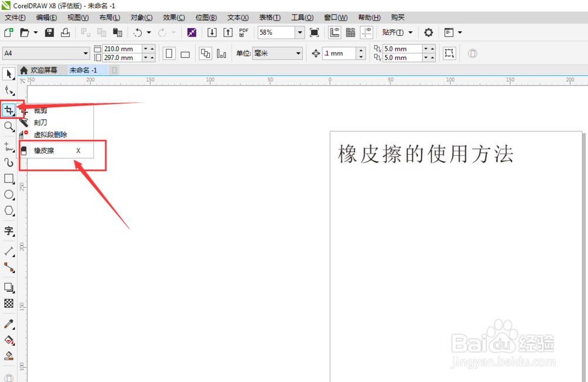Select the Rectangle tool
This screenshot has width=588, height=382.
(9, 179)
